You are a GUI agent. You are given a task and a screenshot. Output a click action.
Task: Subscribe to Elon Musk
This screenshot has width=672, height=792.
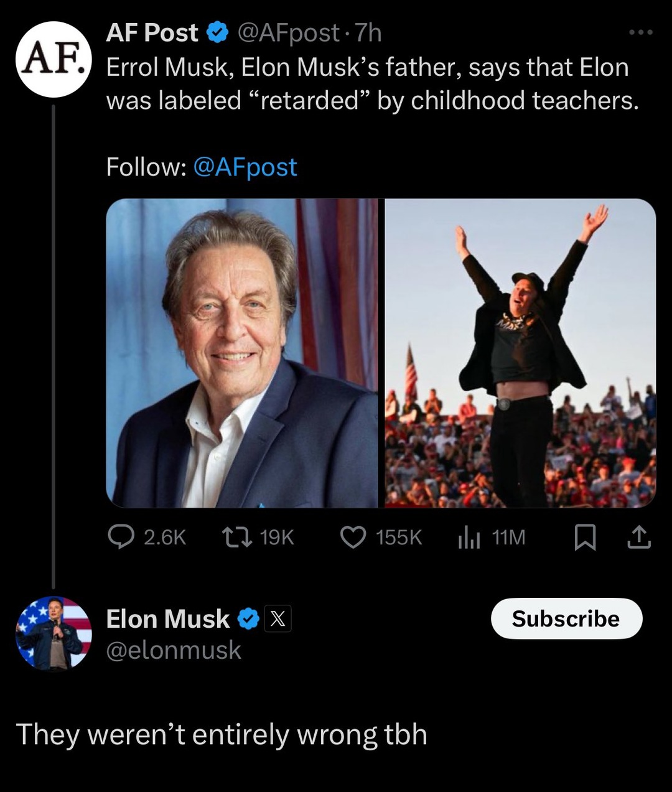566,618
